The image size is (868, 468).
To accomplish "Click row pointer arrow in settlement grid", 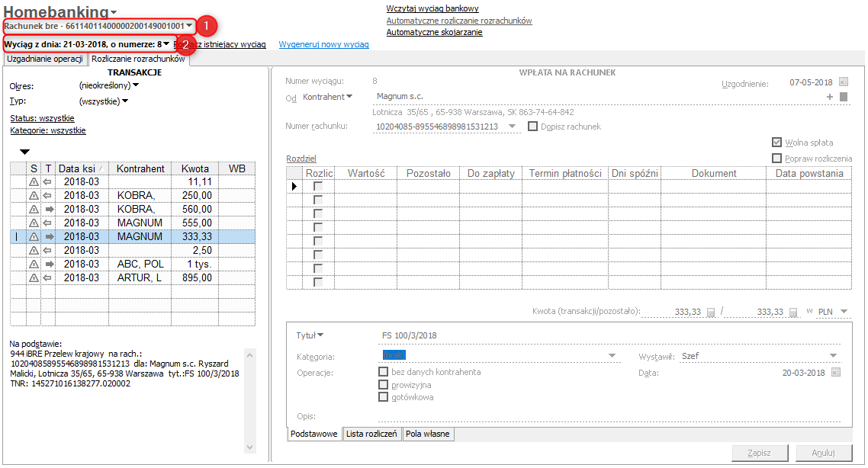I will click(294, 187).
